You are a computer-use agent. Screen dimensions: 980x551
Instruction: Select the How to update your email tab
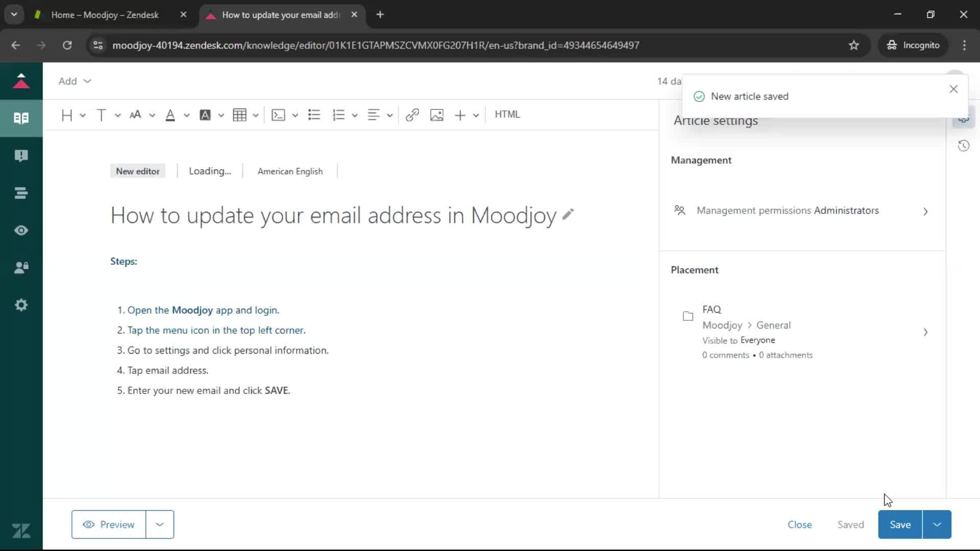click(x=281, y=15)
